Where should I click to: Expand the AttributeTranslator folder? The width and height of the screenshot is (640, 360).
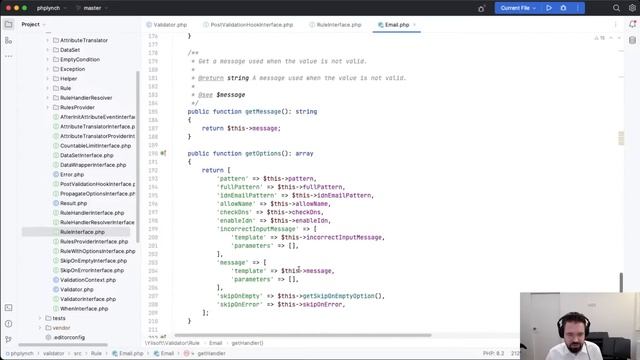pos(47,40)
